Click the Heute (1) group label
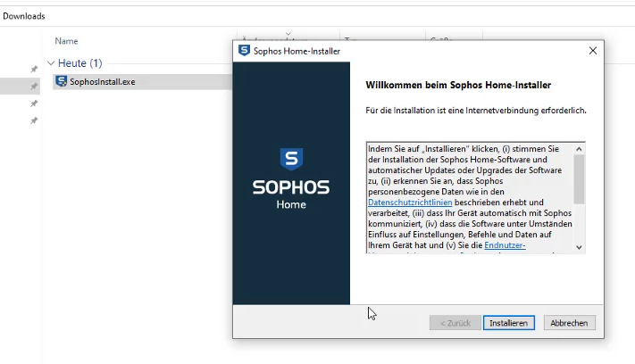The width and height of the screenshot is (635, 364). (80, 63)
